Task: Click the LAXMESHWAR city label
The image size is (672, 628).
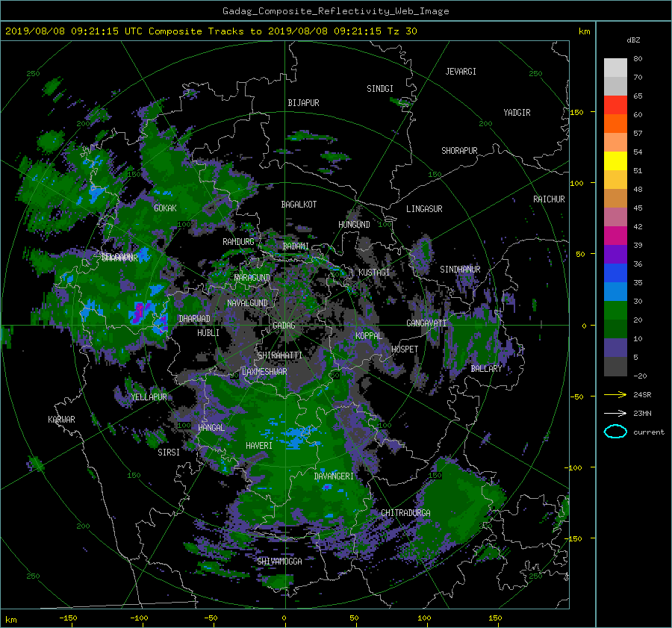Action: coord(264,372)
